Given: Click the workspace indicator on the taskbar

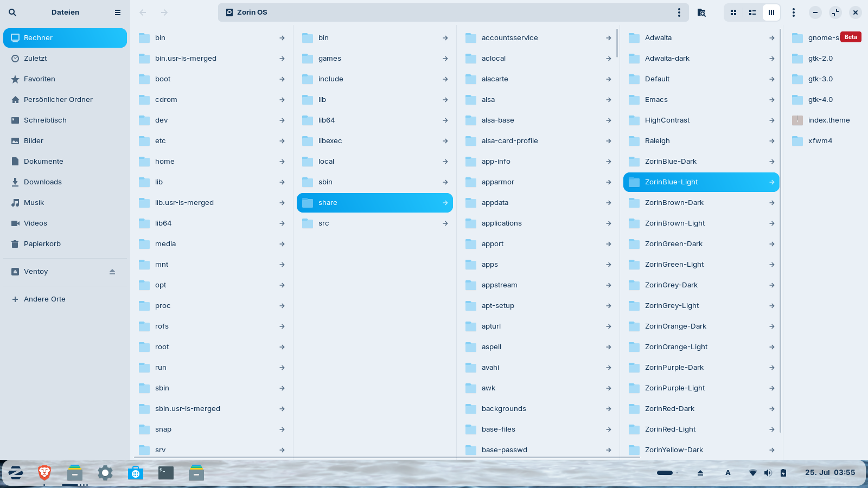Looking at the screenshot, I should coord(667,473).
